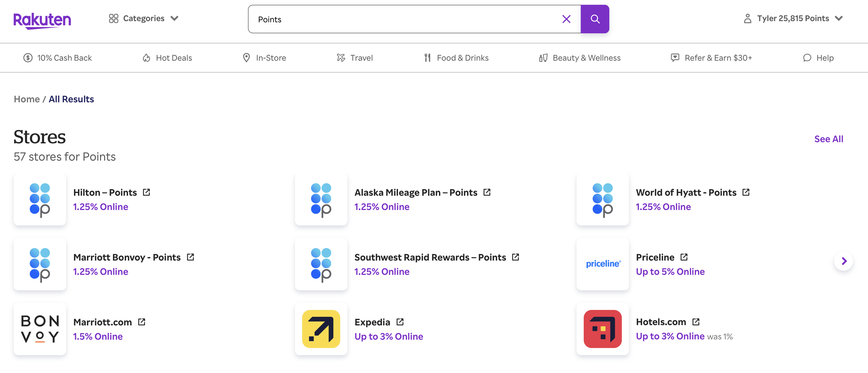Viewport: 868px width, 373px height.
Task: Click external link icon beside Priceline
Action: pyautogui.click(x=684, y=257)
